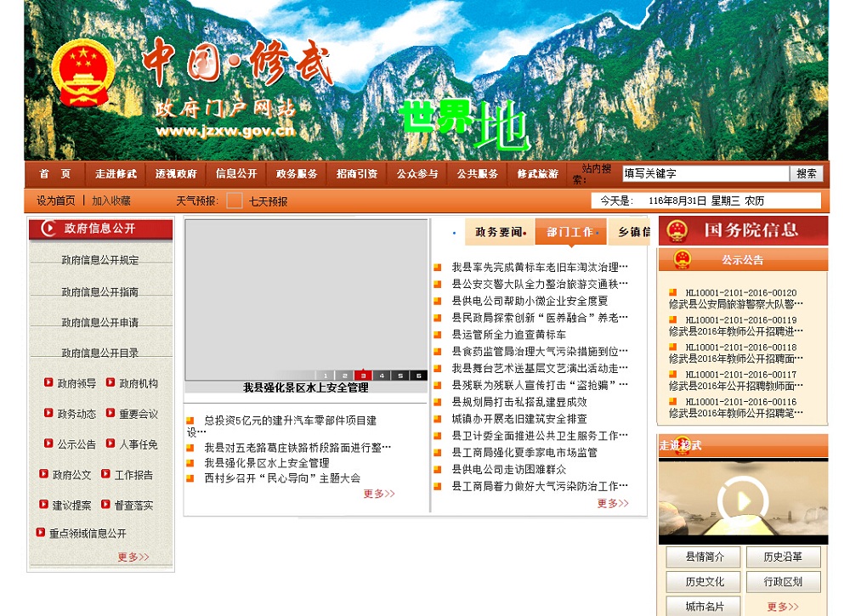
Task: Select slide 5 in news slideshow
Action: [x=400, y=375]
